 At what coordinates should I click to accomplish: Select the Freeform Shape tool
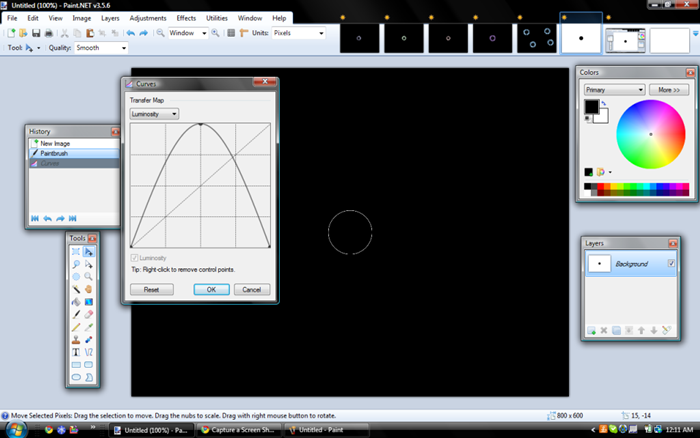[x=88, y=377]
